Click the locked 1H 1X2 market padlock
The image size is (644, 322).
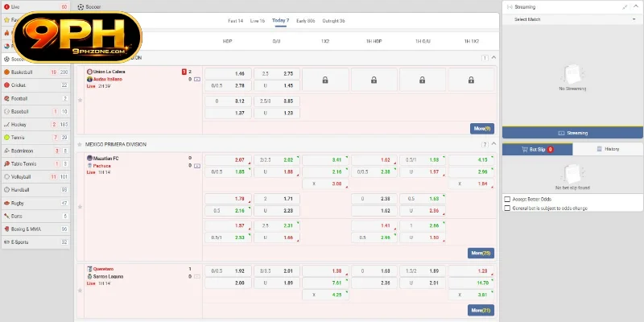pyautogui.click(x=471, y=80)
